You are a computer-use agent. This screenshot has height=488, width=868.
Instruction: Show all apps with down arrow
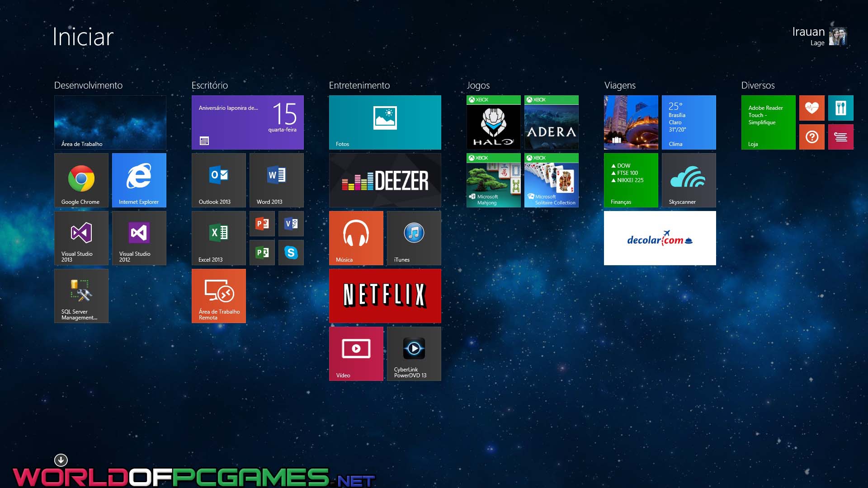61,460
